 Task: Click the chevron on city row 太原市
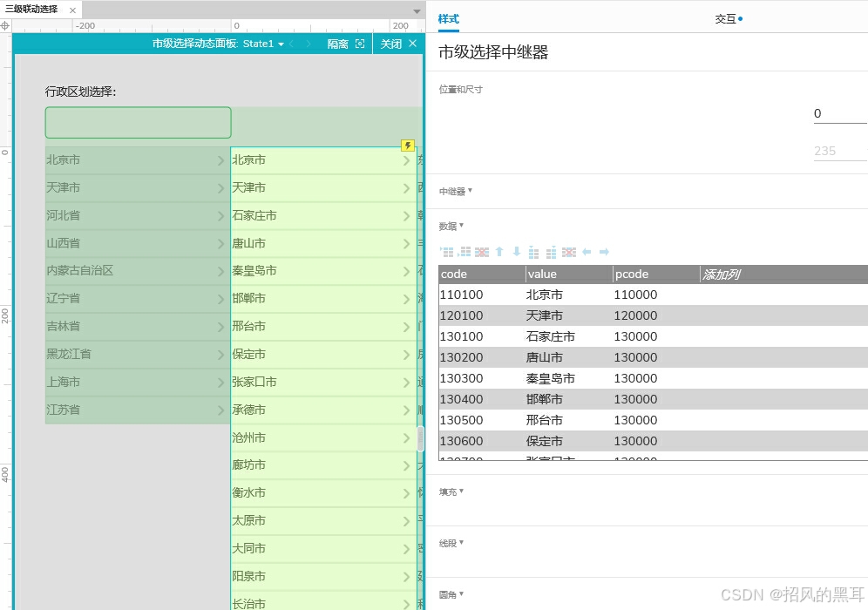[406, 521]
